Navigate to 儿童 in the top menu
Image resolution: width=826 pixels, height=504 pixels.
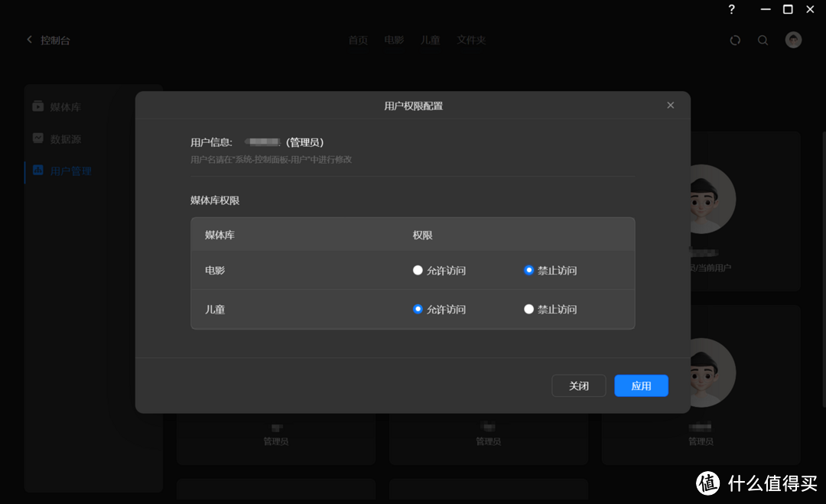431,40
